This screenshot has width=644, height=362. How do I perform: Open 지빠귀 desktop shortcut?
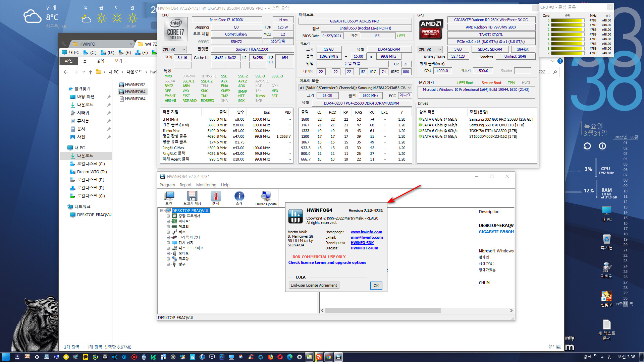606,270
